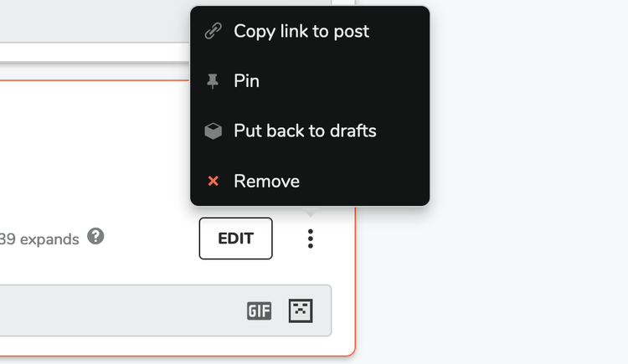Focus the gray comment input field

point(117,310)
